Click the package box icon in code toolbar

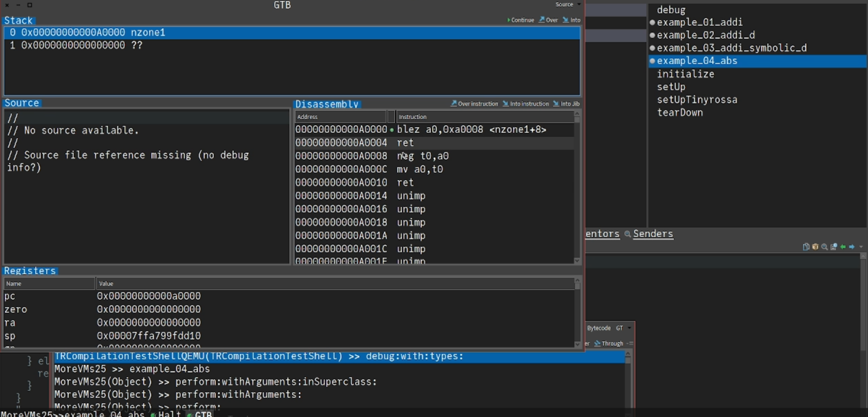815,247
